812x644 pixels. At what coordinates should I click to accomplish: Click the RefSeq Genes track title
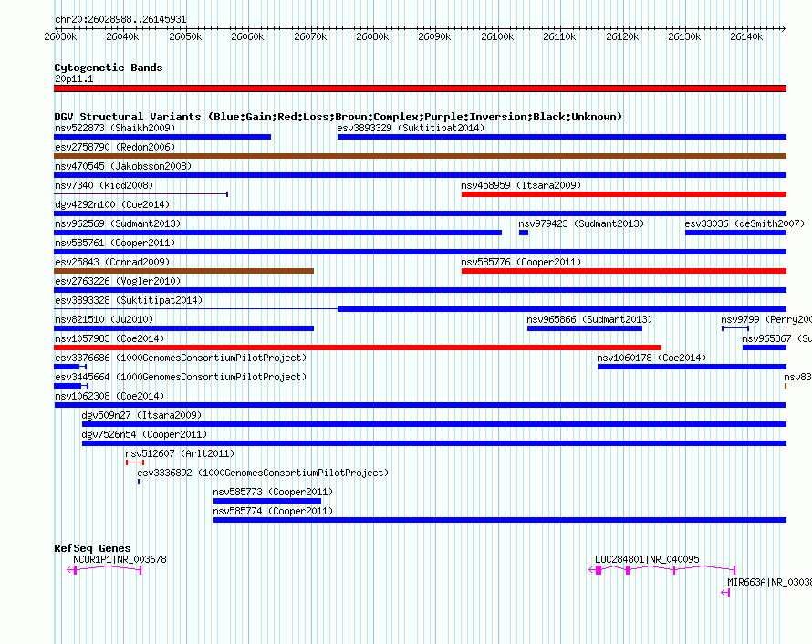[x=92, y=548]
